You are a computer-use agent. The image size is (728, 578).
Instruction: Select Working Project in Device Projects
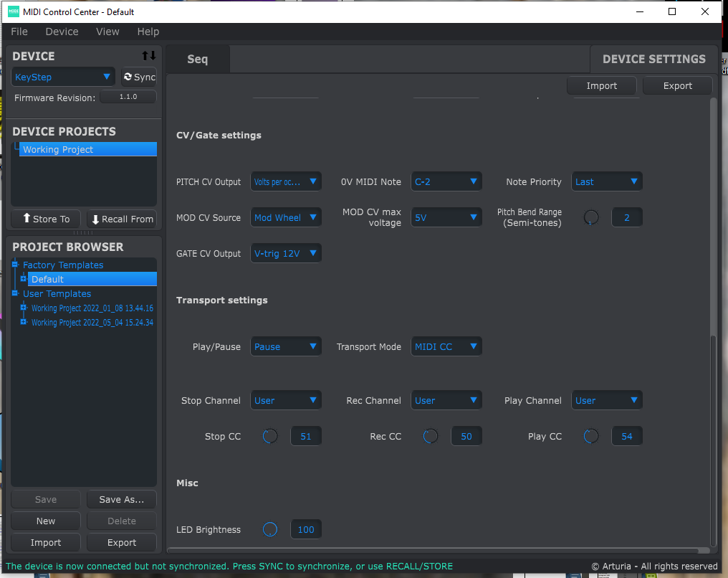(x=87, y=150)
